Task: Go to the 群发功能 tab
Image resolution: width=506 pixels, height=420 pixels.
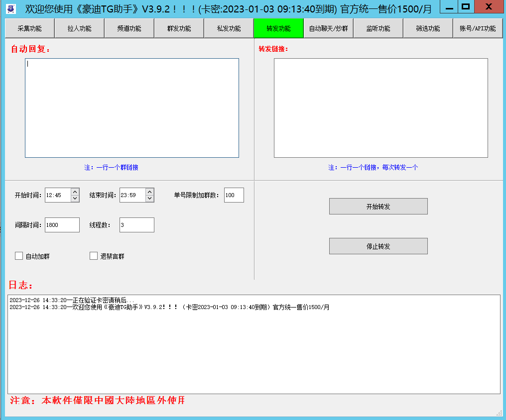Action: (x=179, y=28)
